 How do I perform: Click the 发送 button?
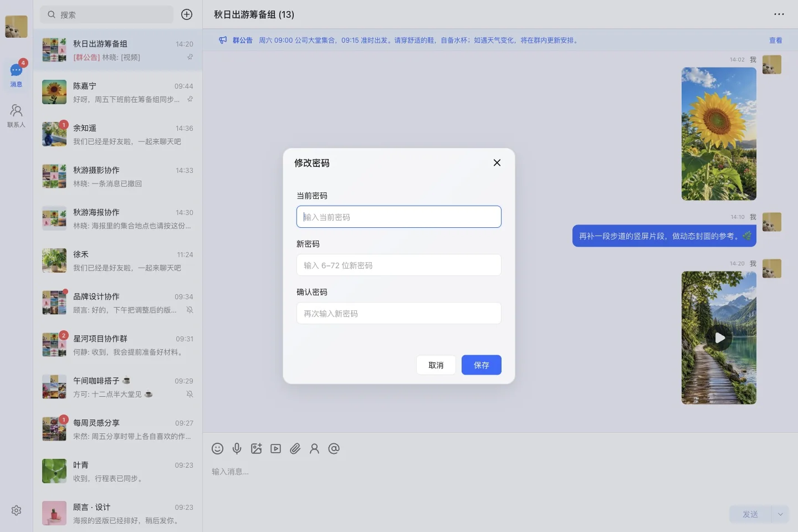tap(750, 514)
